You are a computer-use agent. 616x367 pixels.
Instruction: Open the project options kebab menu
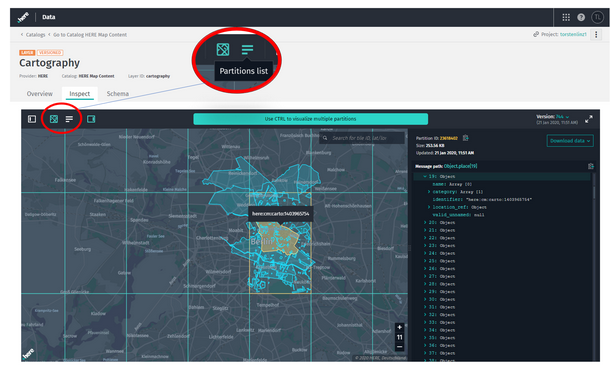pos(596,35)
